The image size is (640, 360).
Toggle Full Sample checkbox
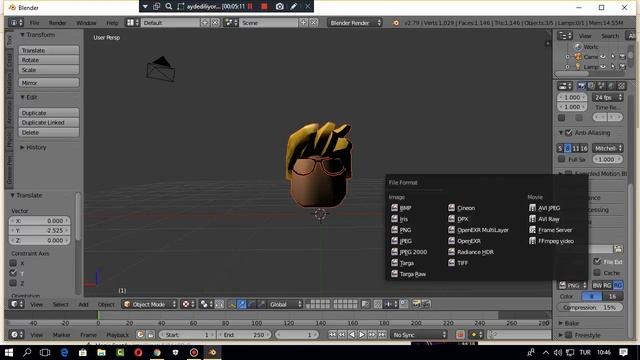[x=562, y=159]
